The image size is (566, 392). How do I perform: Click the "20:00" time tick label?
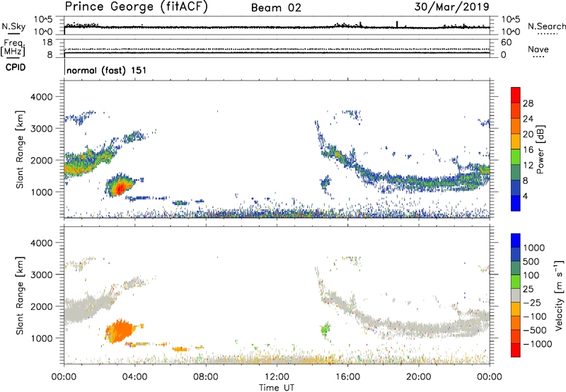[x=418, y=377]
